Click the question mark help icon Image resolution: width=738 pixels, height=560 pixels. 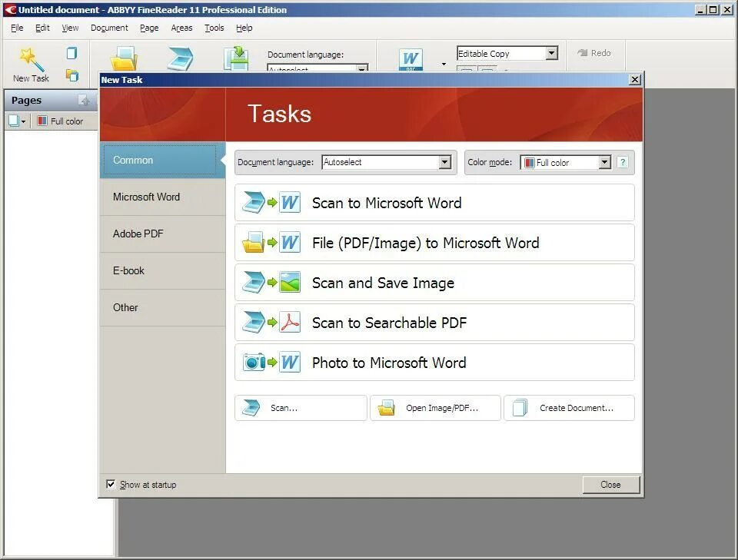[x=623, y=162]
